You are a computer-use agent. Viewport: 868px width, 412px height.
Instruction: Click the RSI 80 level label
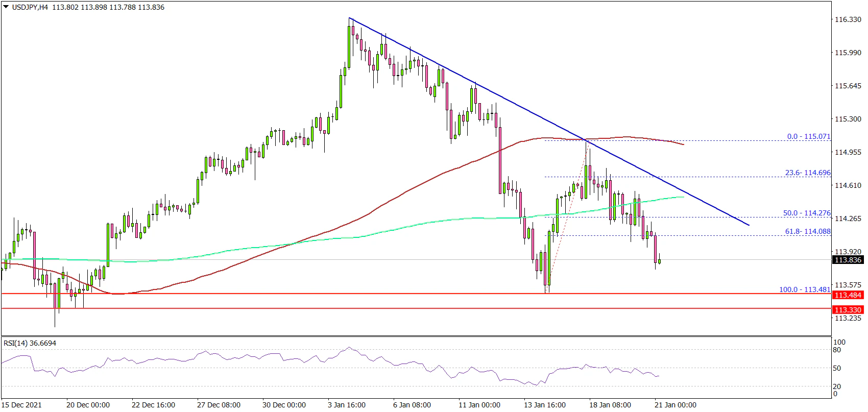(837, 350)
